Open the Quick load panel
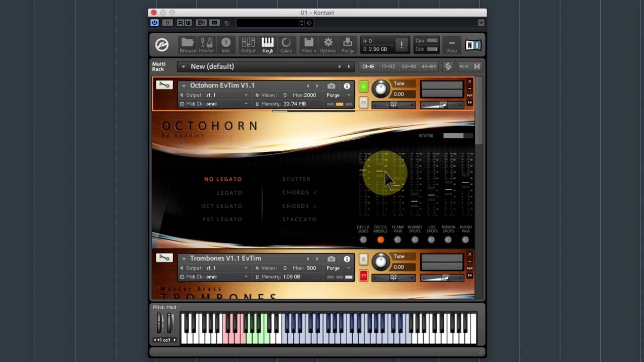Screen dimensions: 644x362 click(286, 45)
